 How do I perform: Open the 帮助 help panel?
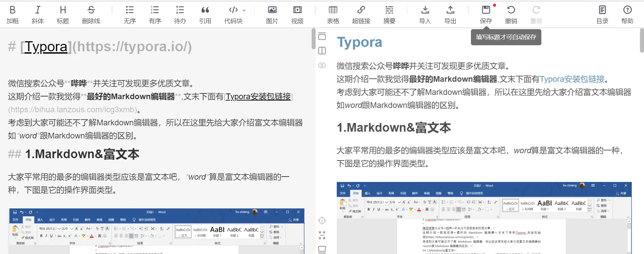point(627,14)
